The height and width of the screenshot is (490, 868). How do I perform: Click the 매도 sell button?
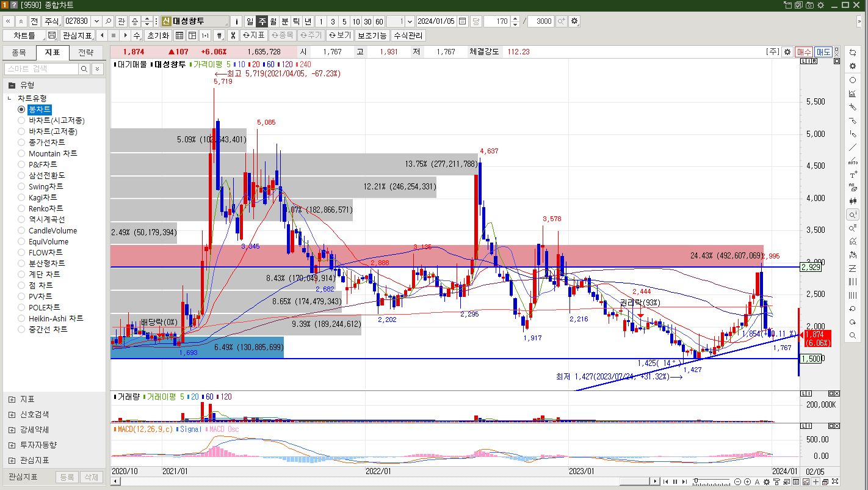point(823,52)
